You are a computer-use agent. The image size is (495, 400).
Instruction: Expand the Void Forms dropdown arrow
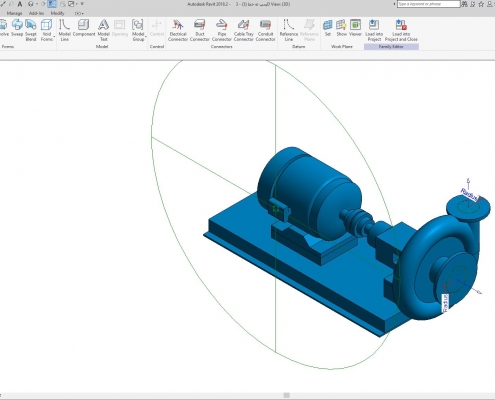coord(54,37)
